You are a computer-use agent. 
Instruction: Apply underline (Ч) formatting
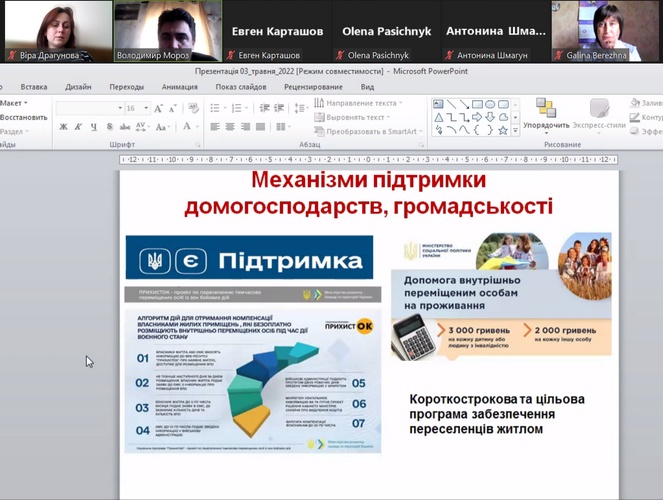(x=91, y=127)
